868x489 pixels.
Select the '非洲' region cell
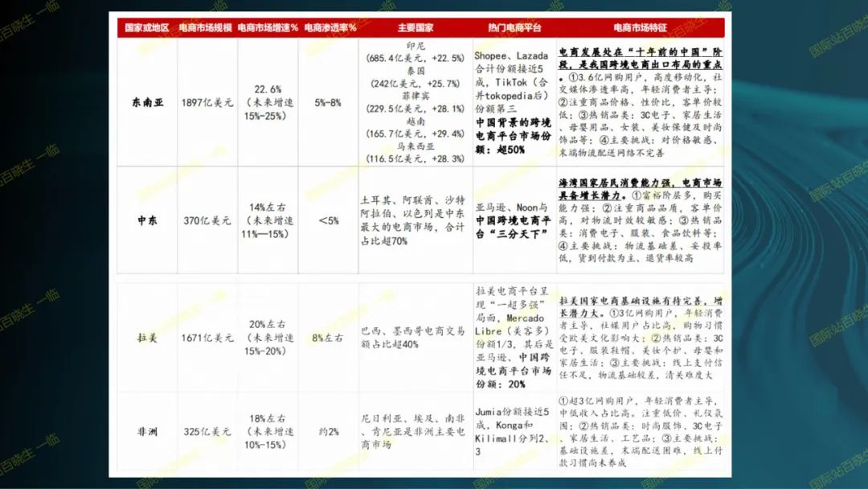[147, 431]
